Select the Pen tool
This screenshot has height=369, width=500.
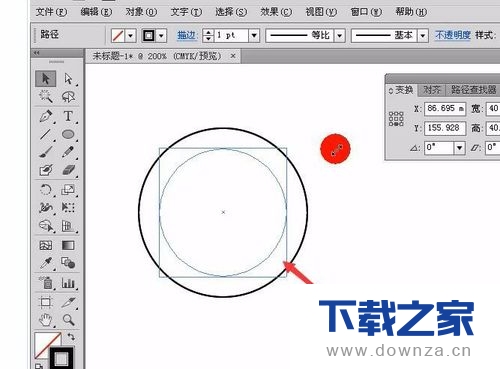tap(46, 116)
